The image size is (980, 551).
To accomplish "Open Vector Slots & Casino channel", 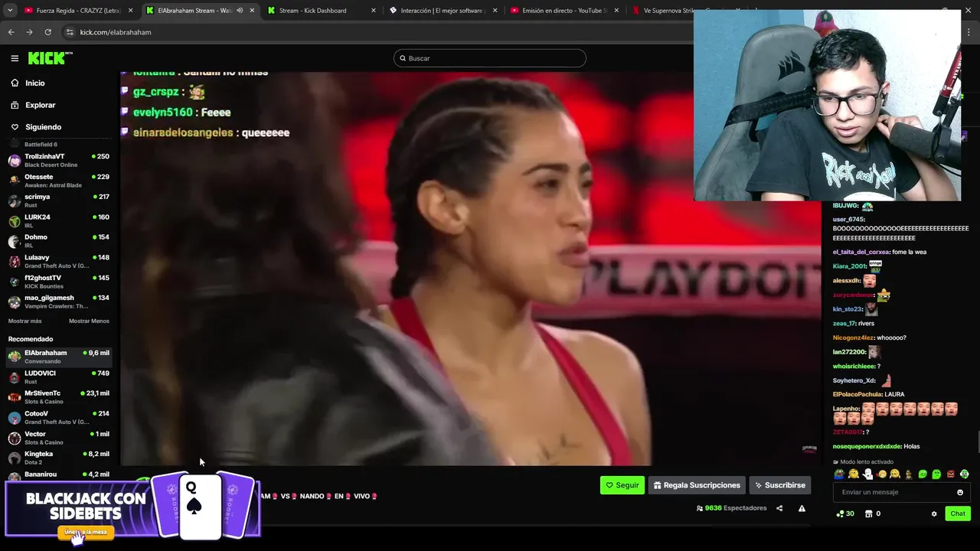I will [58, 438].
